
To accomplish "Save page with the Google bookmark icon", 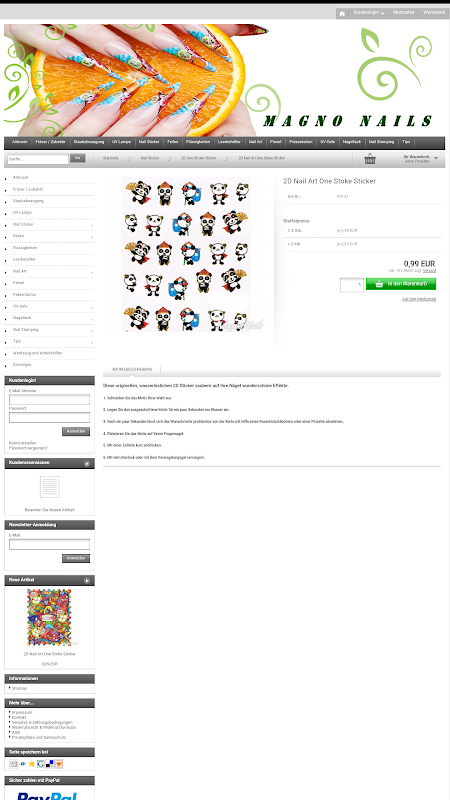I will pyautogui.click(x=40, y=764).
